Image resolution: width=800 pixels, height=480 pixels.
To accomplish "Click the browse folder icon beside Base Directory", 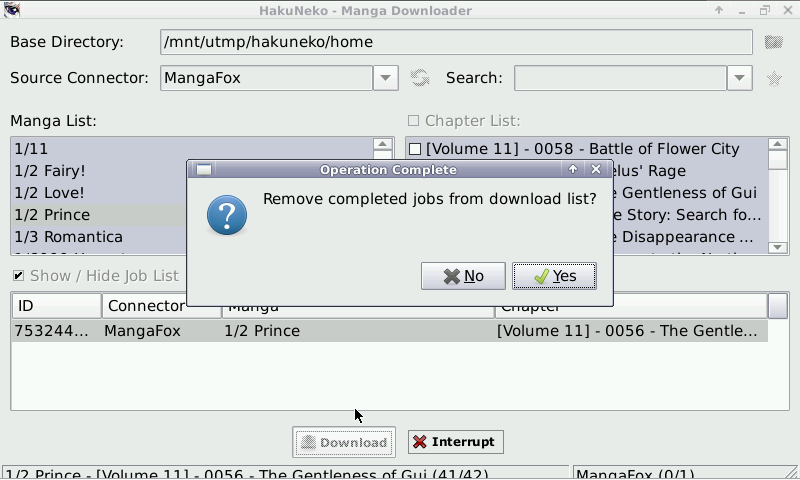I will [x=773, y=42].
